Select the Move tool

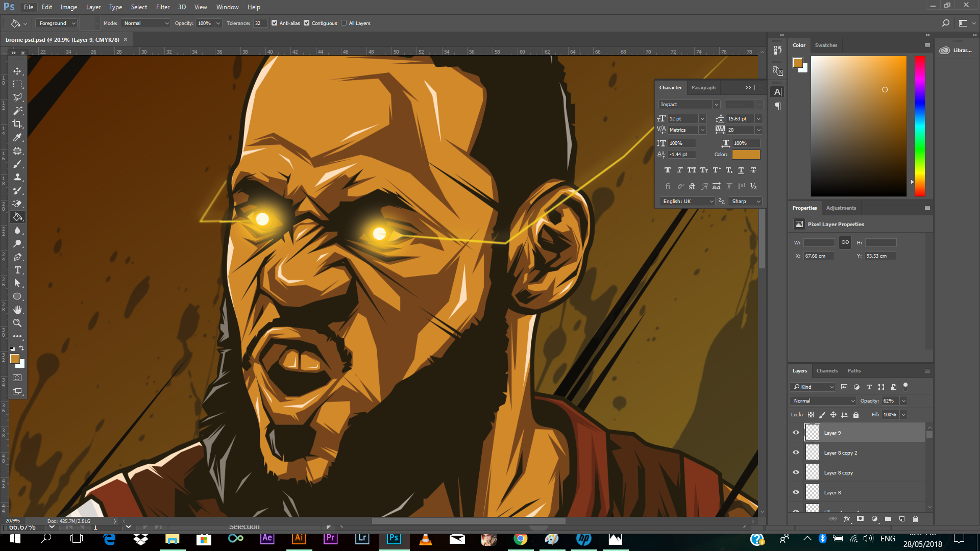[x=17, y=71]
